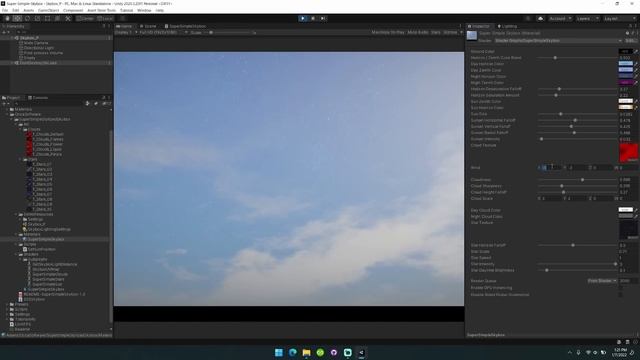Toggle Mute Audio in Game view
The image size is (640, 360).
tap(418, 32)
